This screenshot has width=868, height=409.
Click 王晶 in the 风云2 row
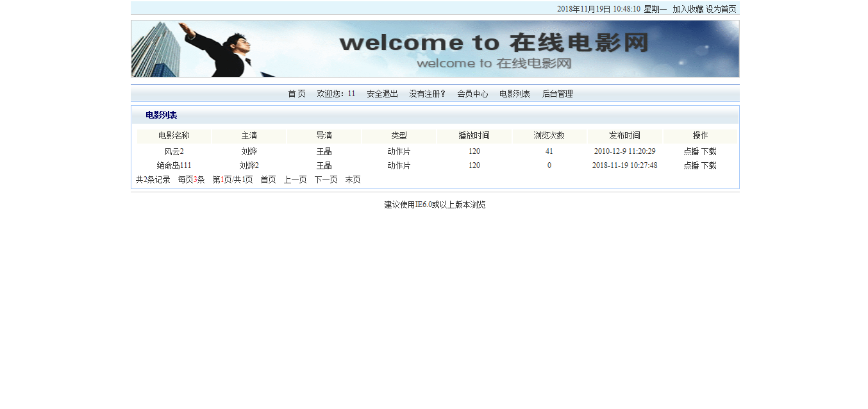click(324, 151)
